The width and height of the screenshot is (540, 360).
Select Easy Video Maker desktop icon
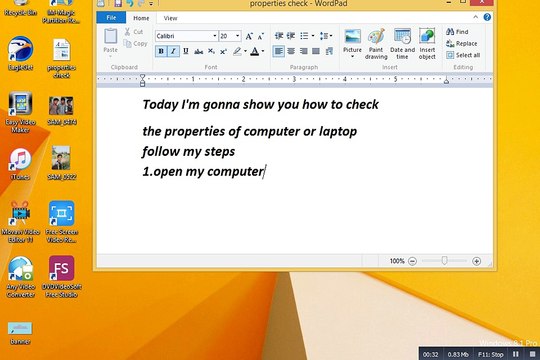(x=20, y=112)
